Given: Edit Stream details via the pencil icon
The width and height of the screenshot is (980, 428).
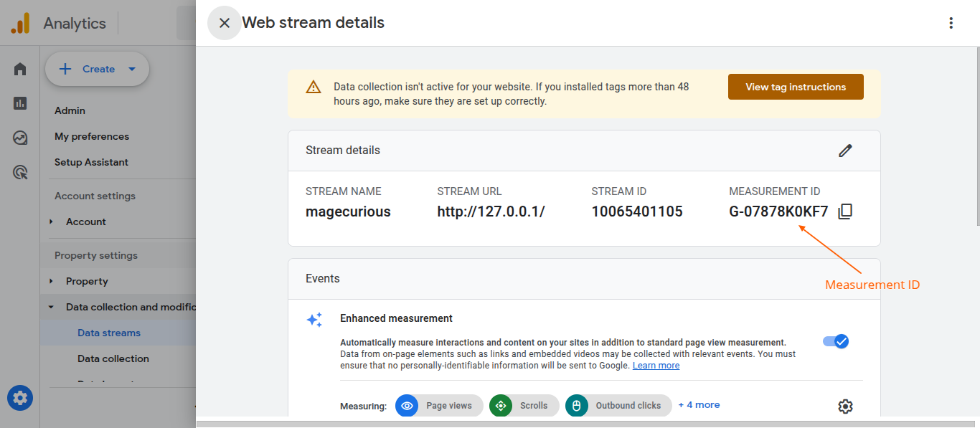Looking at the screenshot, I should [x=845, y=150].
